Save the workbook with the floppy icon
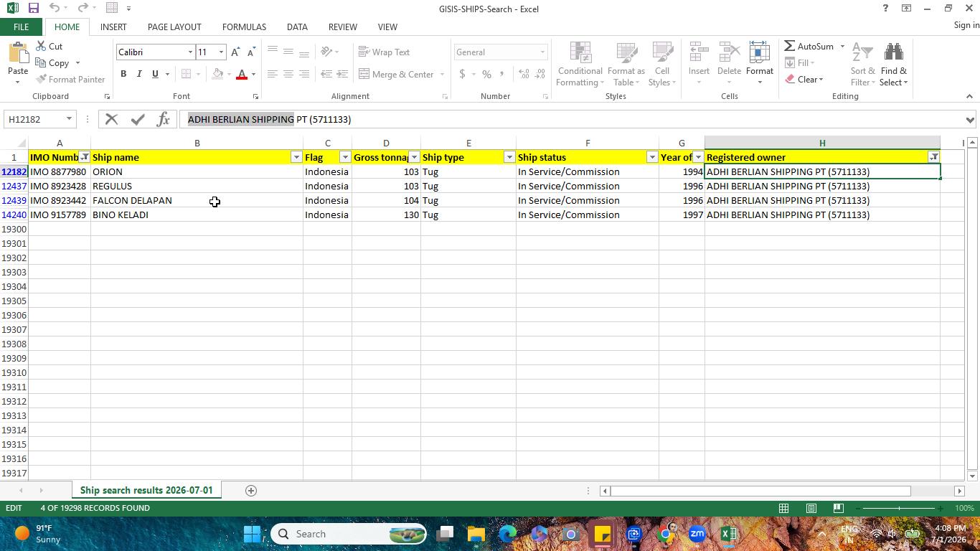This screenshot has height=551, width=980. [x=33, y=8]
